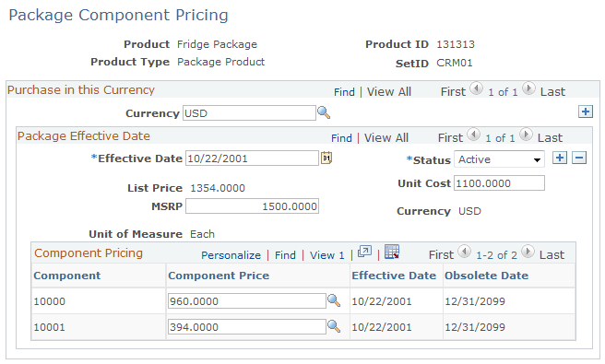The width and height of the screenshot is (605, 364).
Task: Sort by Obsolete Date column header
Action: coord(487,276)
